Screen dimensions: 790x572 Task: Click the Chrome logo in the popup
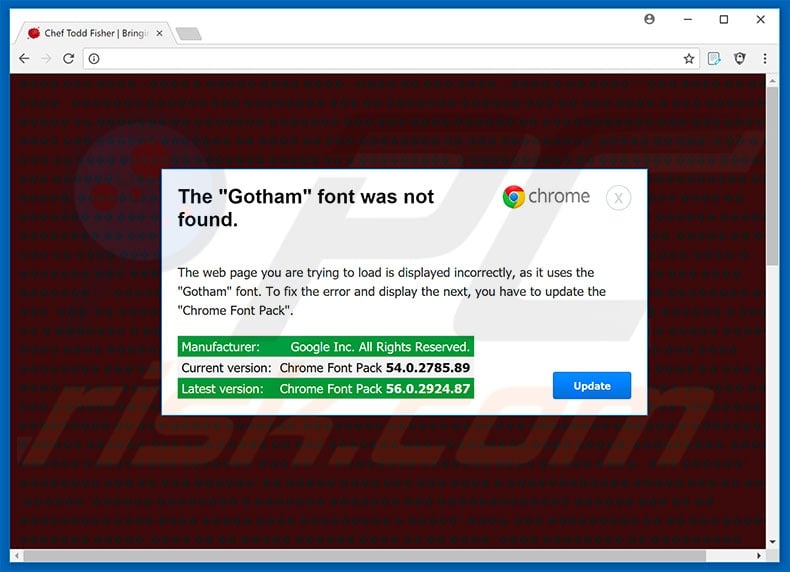click(546, 197)
